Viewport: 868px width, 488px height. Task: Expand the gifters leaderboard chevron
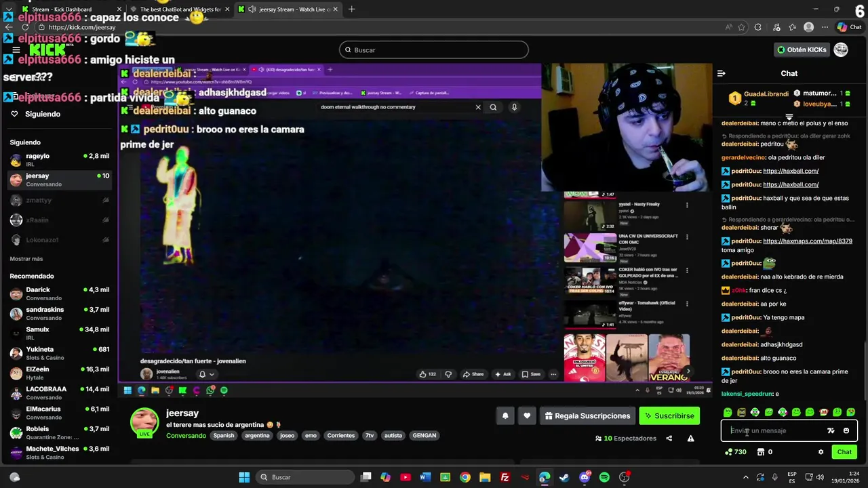click(789, 117)
